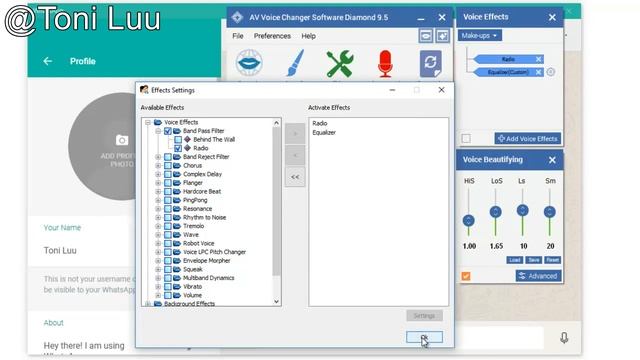Viewport: 640px width, 360px height.
Task: Select Equalizer in Activate Effects list
Action: point(324,132)
